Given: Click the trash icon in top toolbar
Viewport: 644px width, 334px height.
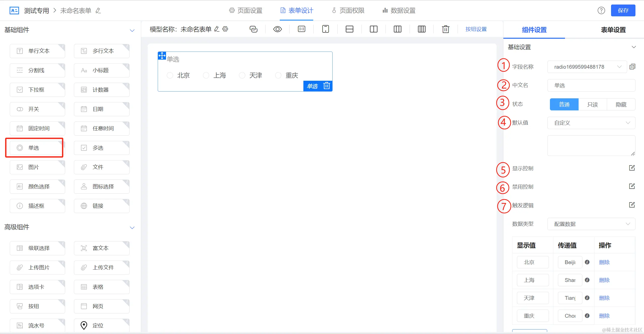Looking at the screenshot, I should tap(446, 29).
